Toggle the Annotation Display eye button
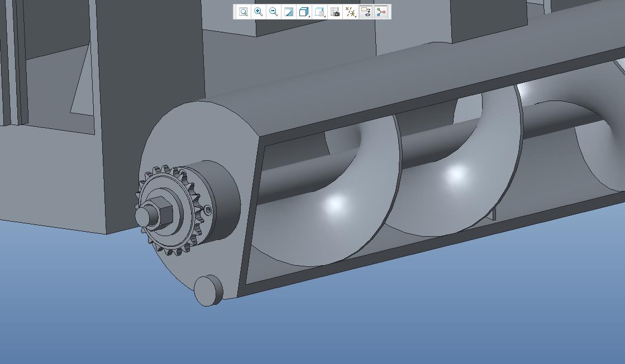This screenshot has width=625, height=364. [365, 12]
